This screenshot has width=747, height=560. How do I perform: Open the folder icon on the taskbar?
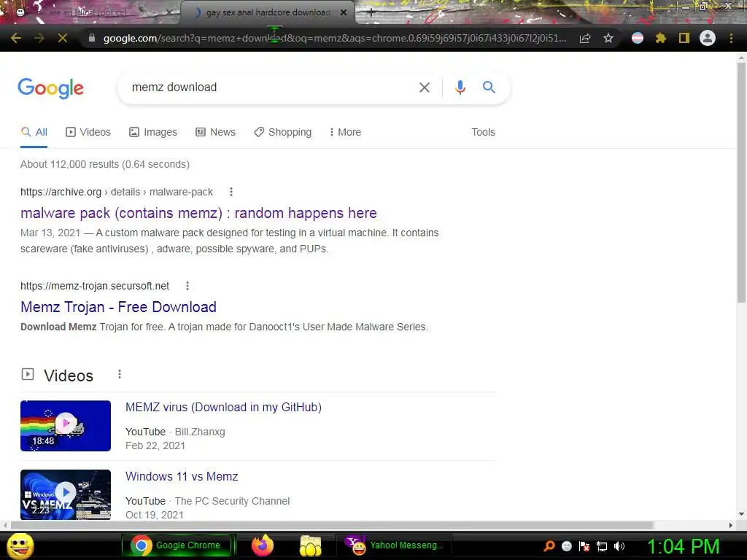tap(310, 545)
